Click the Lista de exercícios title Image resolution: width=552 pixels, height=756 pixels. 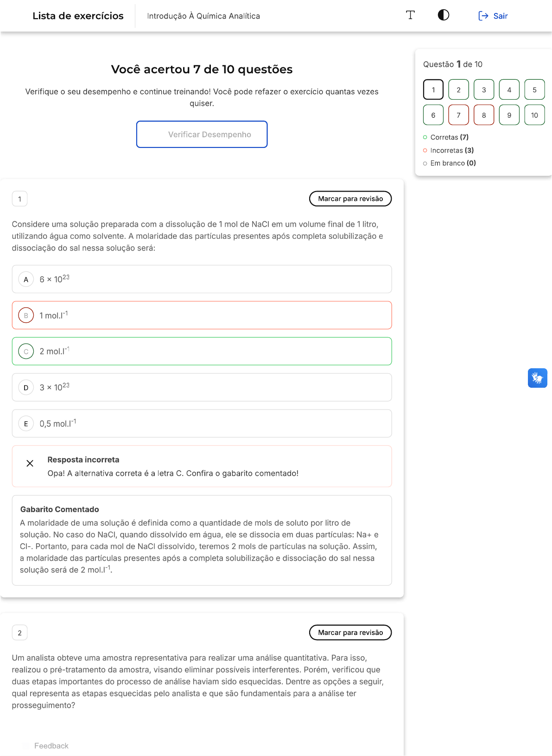coord(78,16)
